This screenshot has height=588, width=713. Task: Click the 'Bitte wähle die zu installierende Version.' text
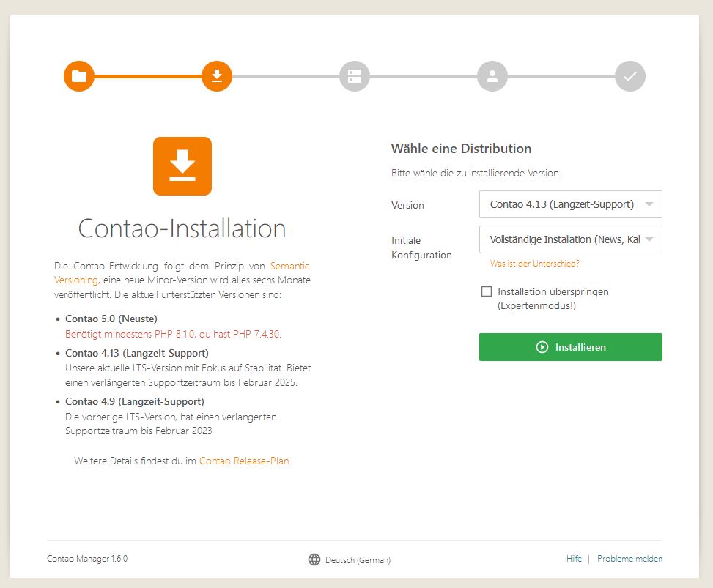[476, 173]
